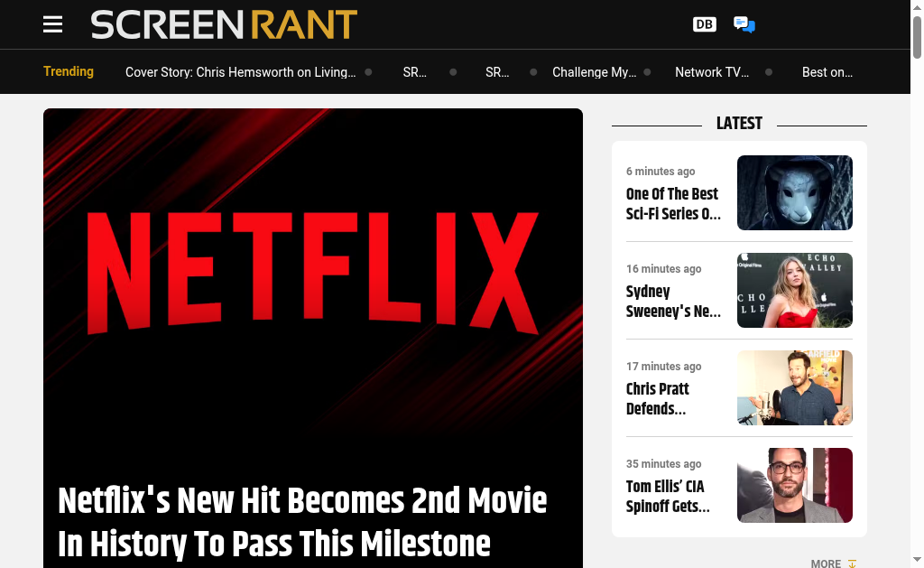
Task: Click the Screen Rant logo
Action: point(224,24)
